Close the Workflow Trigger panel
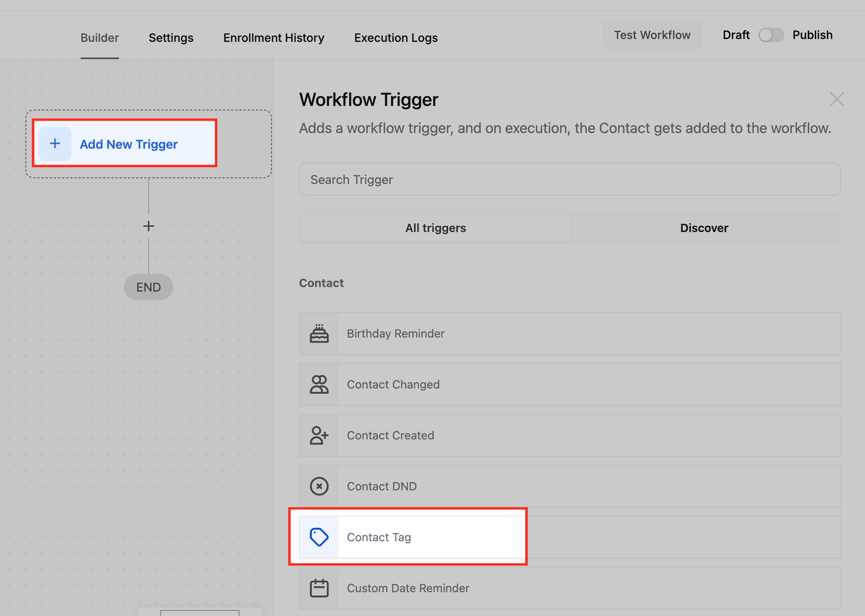The width and height of the screenshot is (865, 616). point(837,99)
